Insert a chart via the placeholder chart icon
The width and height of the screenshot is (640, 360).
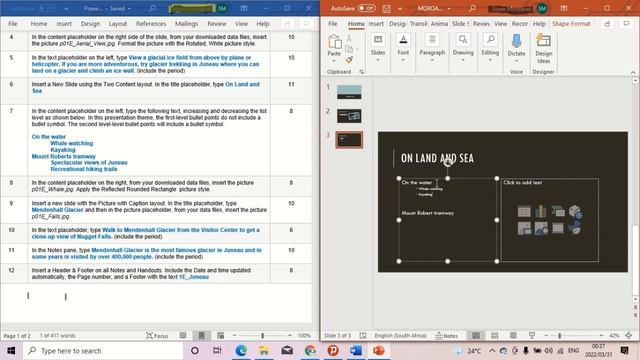click(541, 211)
